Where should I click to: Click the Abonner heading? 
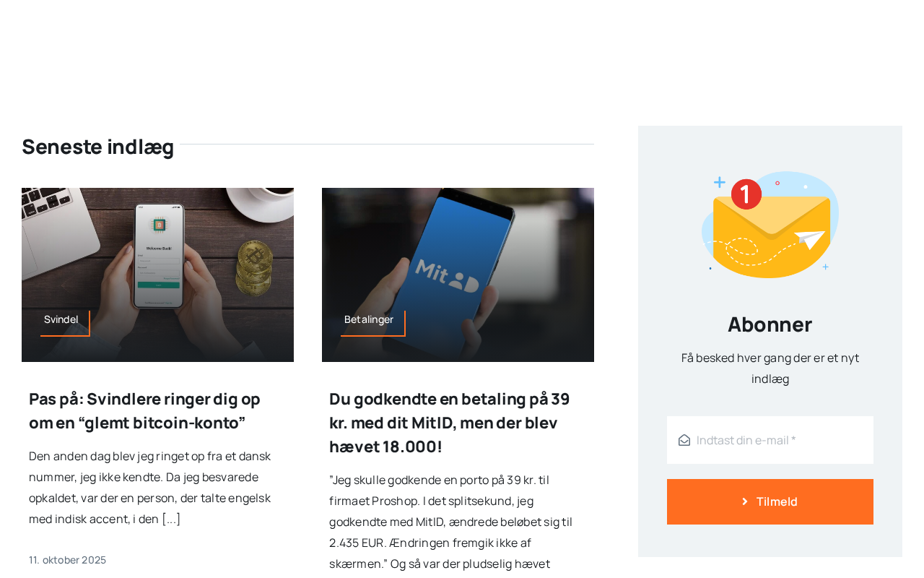tap(770, 324)
